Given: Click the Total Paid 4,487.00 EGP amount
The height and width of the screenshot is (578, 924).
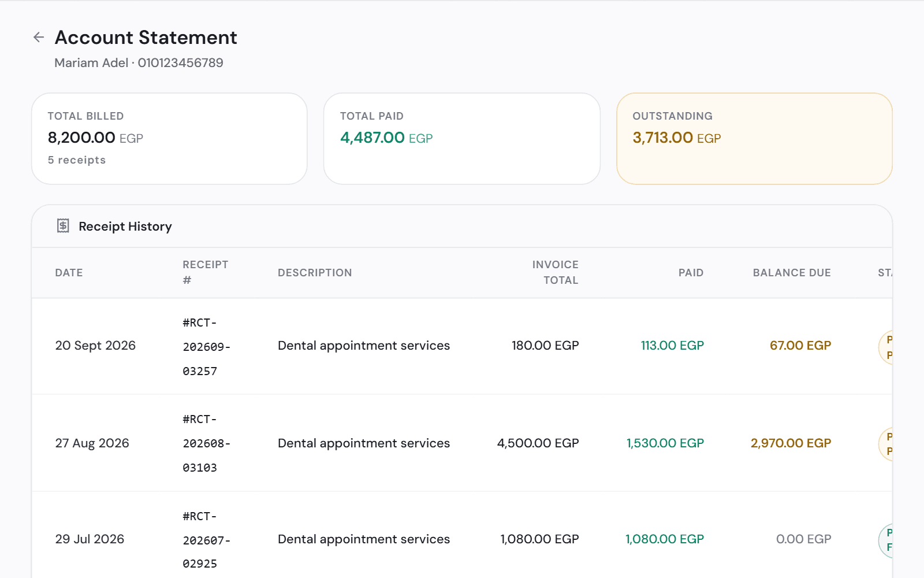Looking at the screenshot, I should pos(386,138).
